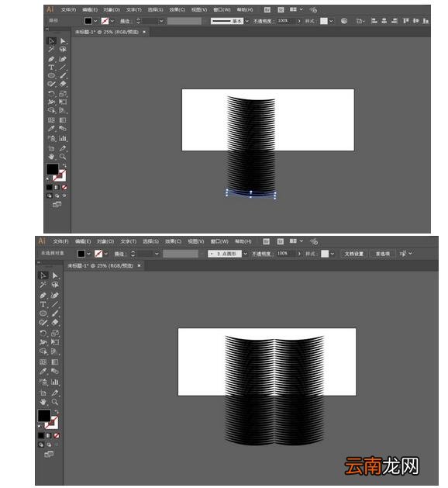The width and height of the screenshot is (448, 488).
Task: Close document tab in lower window
Action: click(139, 265)
